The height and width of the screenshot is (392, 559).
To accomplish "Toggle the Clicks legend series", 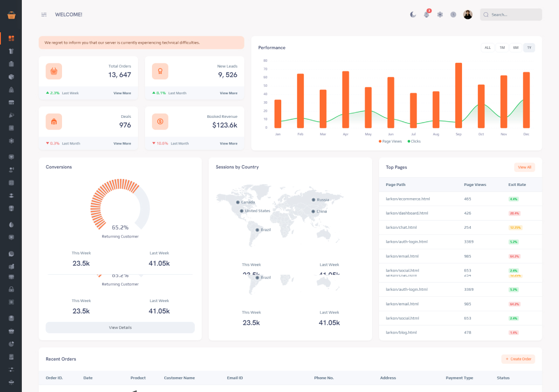I will pyautogui.click(x=414, y=141).
